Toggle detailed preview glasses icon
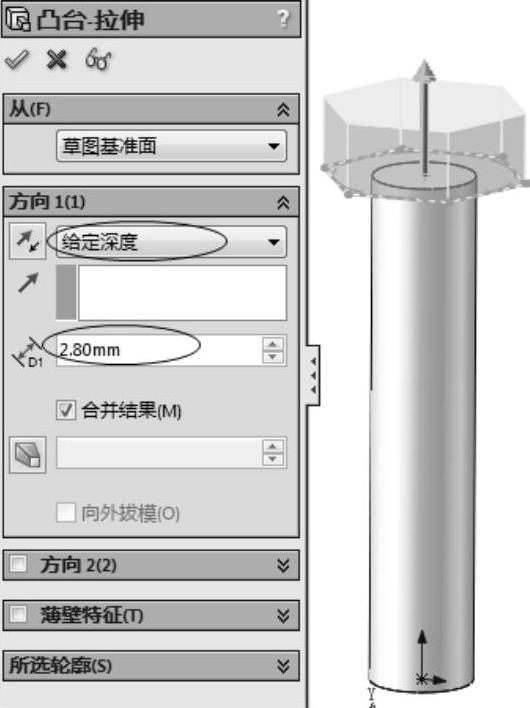Screen dimensions: 530x708 [98, 59]
